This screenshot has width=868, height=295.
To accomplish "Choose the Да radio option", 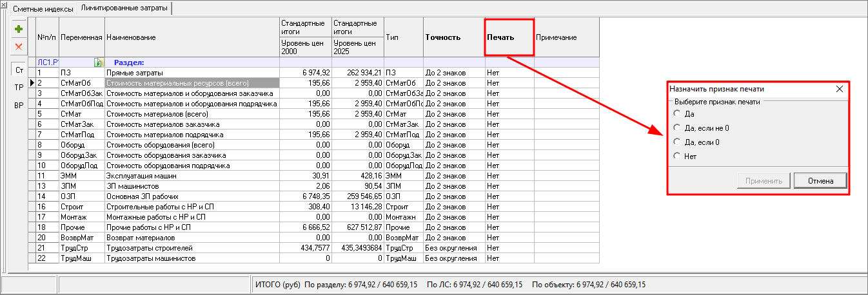I will pyautogui.click(x=676, y=114).
